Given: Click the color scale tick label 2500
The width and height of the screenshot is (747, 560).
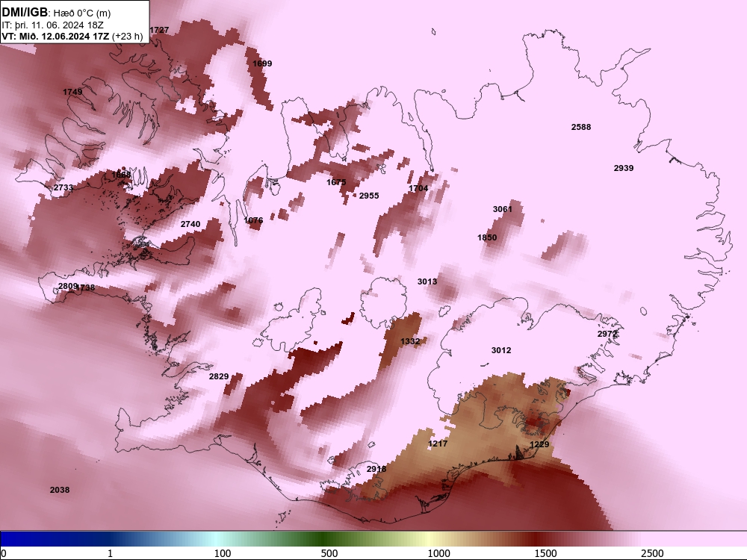Looking at the screenshot, I should tap(652, 553).
